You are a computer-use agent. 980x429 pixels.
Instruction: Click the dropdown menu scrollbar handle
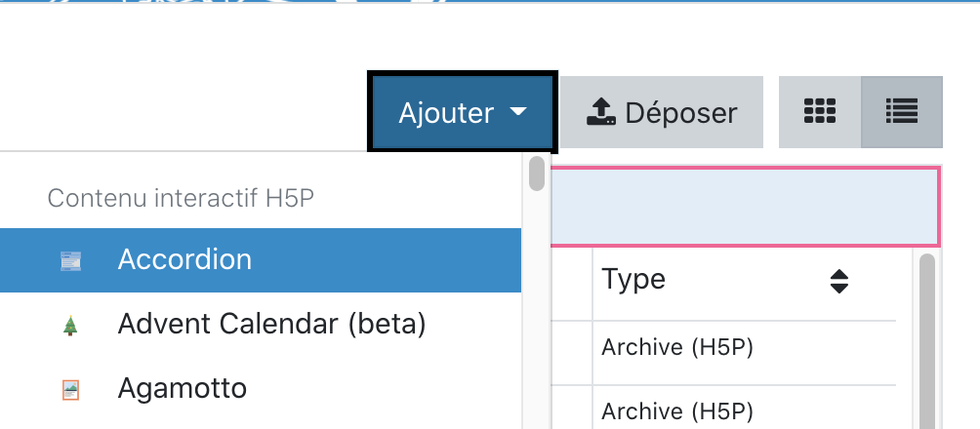tap(536, 173)
